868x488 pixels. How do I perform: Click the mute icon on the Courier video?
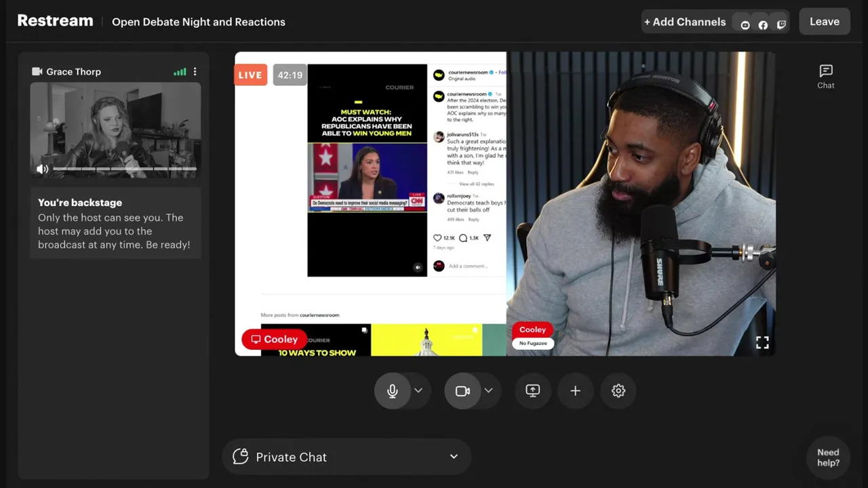click(x=418, y=267)
